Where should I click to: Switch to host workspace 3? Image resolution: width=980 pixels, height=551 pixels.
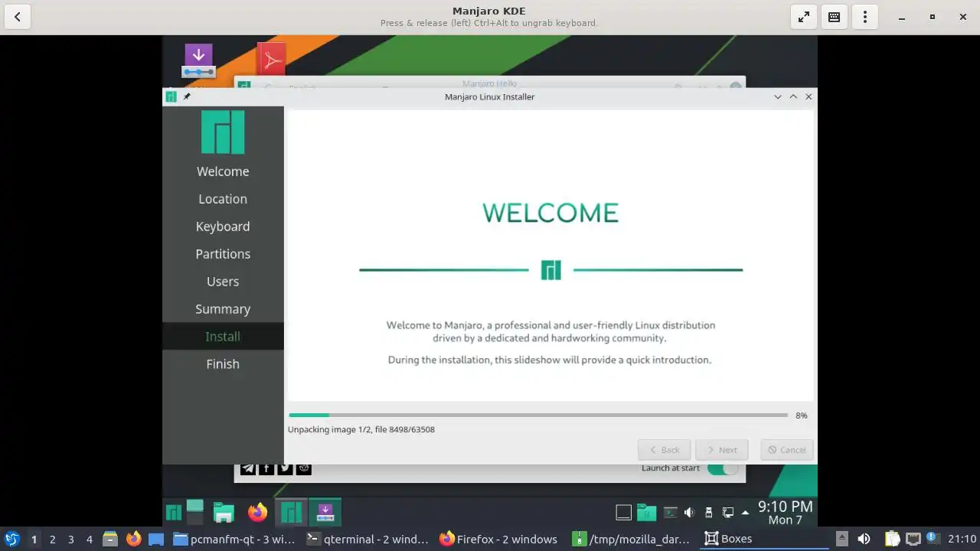click(x=70, y=540)
